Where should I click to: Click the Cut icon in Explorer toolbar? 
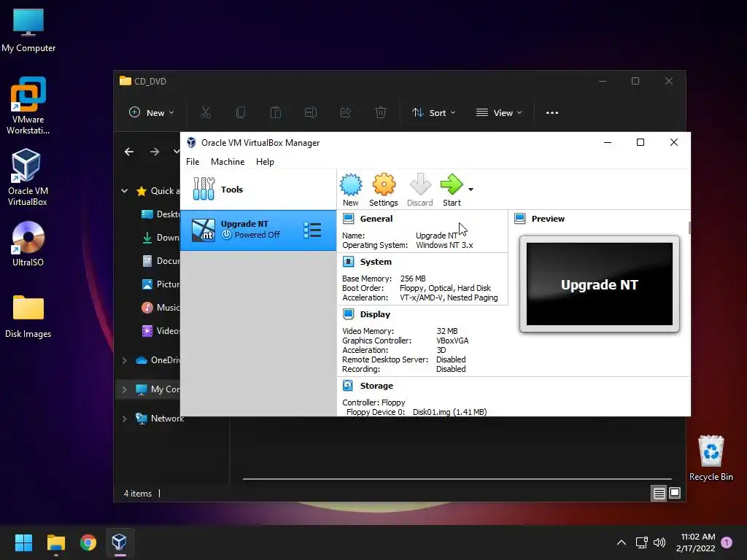point(205,113)
